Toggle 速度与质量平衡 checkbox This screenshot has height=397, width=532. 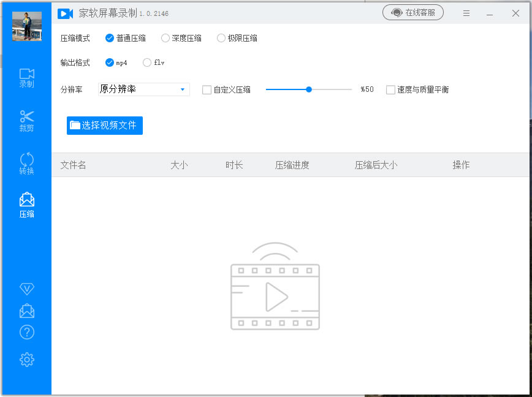(x=390, y=89)
